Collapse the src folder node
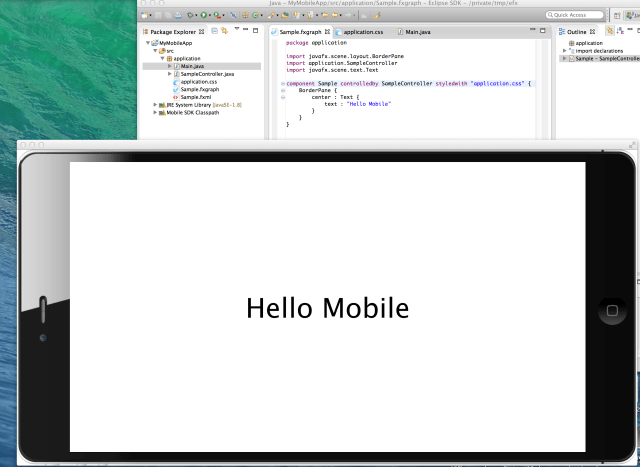Viewport: 640px width, 467px height. (x=155, y=51)
